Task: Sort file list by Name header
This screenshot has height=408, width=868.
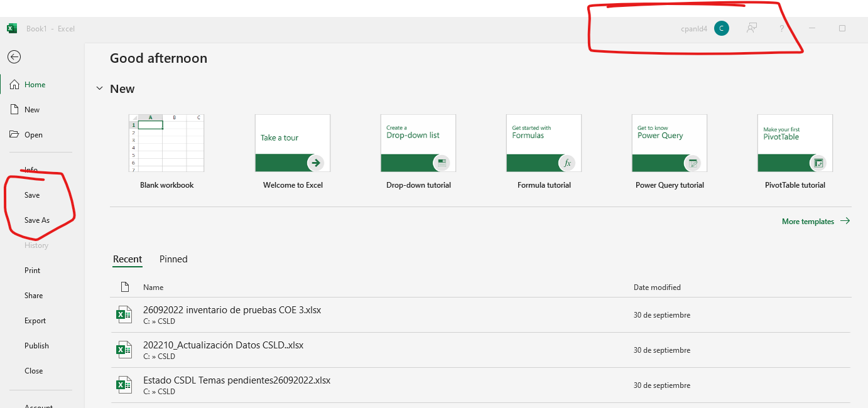Action: (153, 287)
